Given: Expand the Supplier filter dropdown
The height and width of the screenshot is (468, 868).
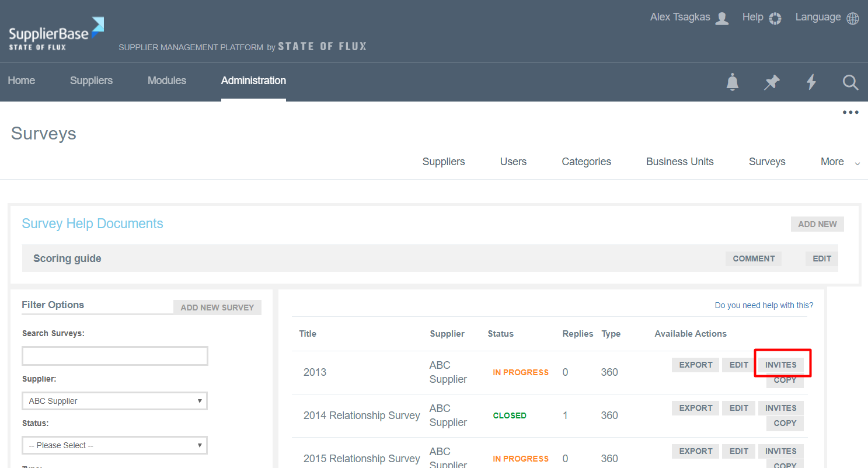Looking at the screenshot, I should click(x=114, y=401).
